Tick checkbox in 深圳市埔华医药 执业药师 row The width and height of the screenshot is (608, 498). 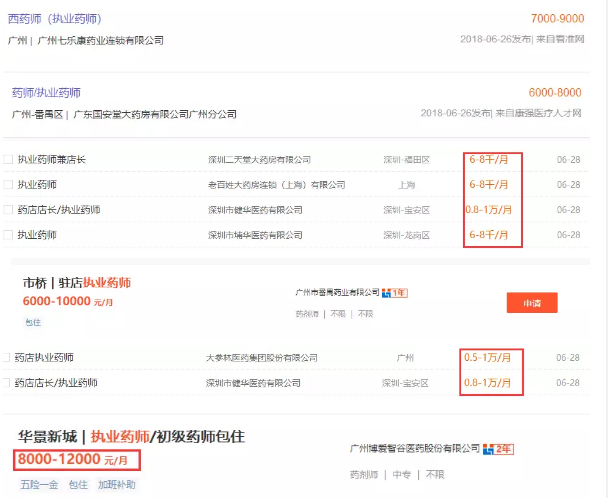8,235
